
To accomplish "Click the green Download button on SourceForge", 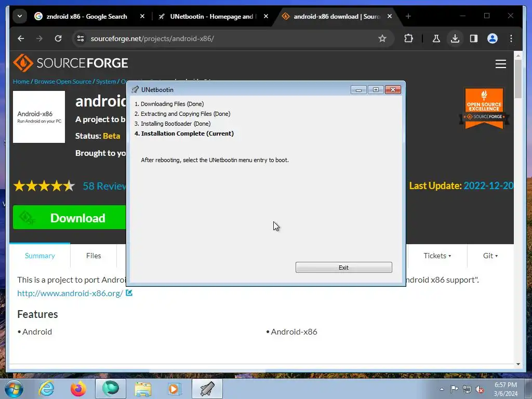I will tap(70, 218).
